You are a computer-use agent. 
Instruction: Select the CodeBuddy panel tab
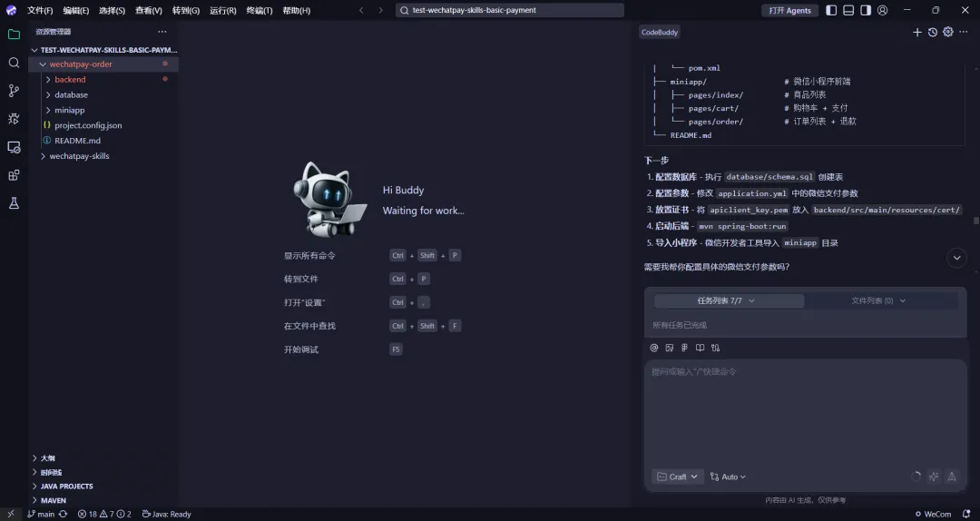pos(660,32)
